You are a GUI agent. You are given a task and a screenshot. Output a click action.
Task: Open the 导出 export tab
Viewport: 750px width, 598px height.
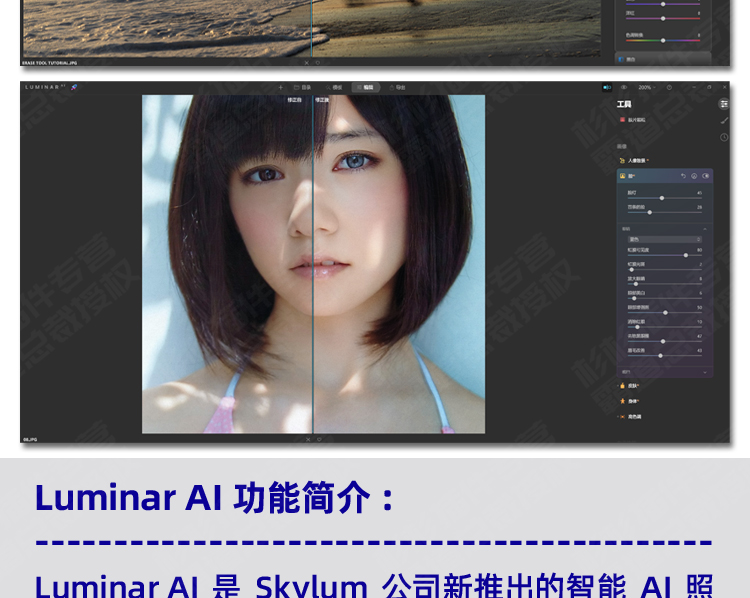coord(397,88)
